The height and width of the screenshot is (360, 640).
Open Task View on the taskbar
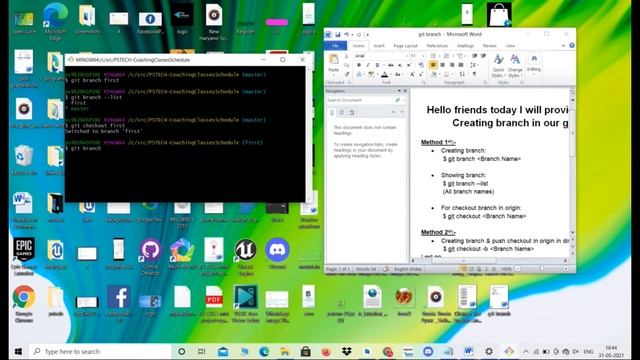click(202, 351)
